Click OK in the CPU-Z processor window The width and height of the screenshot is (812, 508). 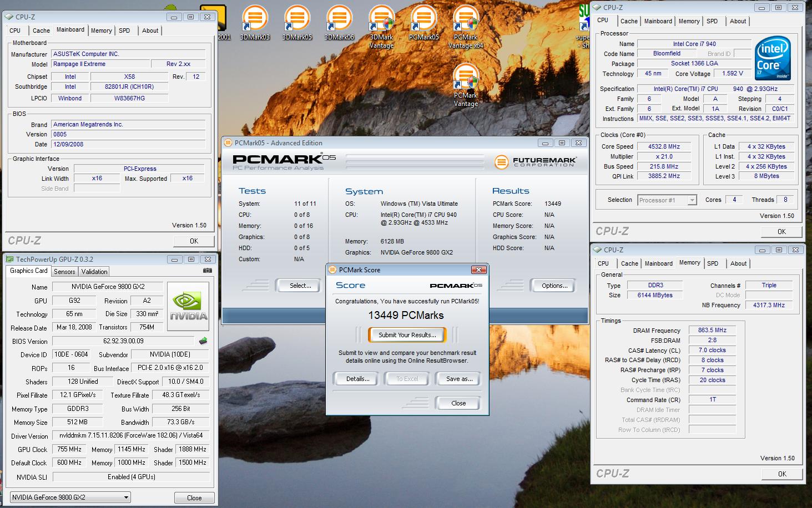coord(781,231)
